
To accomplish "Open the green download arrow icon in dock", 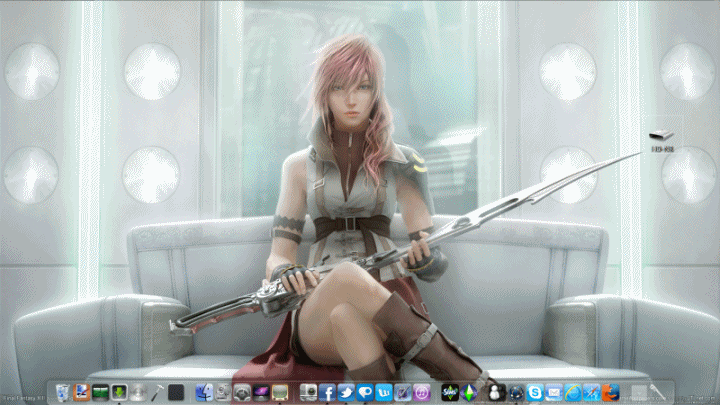I will point(119,393).
